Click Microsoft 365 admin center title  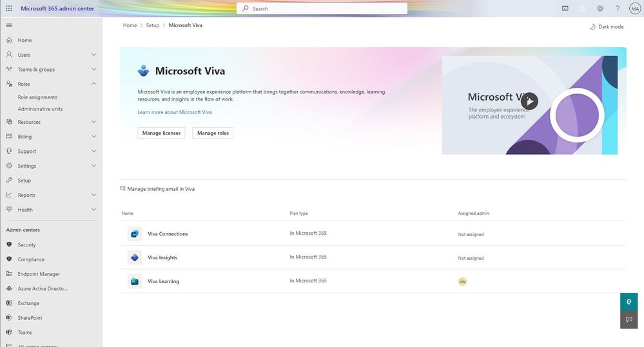point(57,8)
